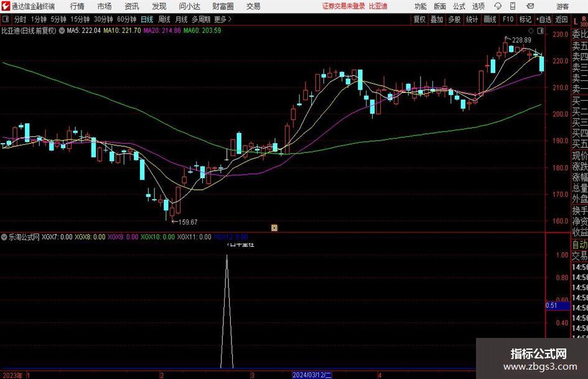Click the 标记 mark toolbar button
Viewport: 588px width, 379px height.
tap(525, 19)
